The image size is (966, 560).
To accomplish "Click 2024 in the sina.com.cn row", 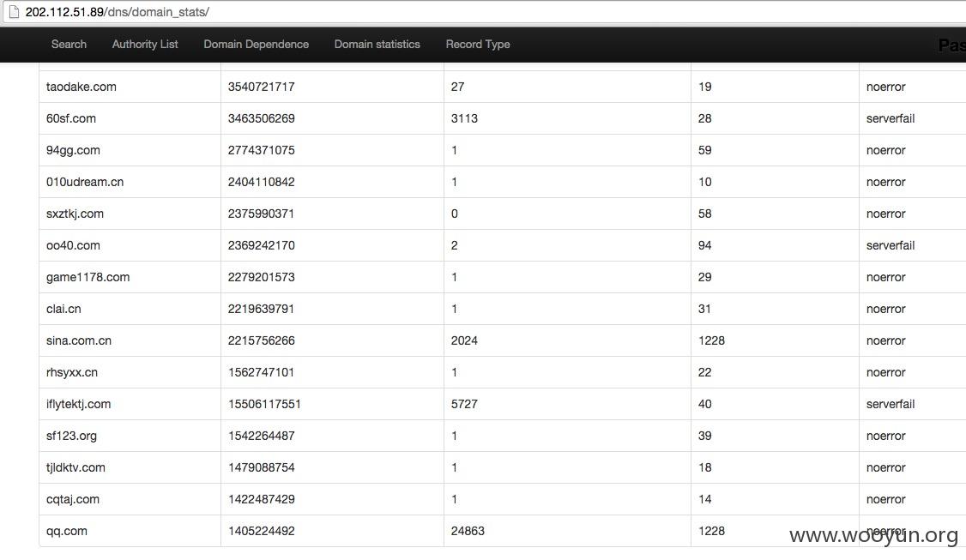I will [464, 340].
